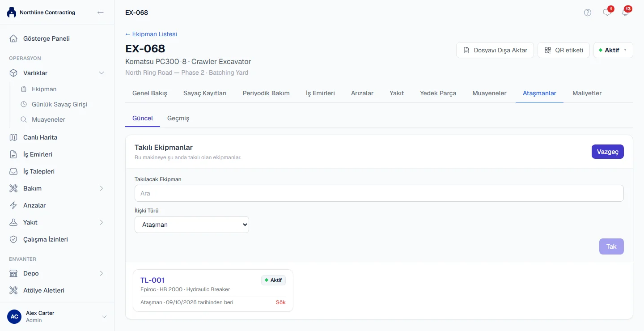The image size is (644, 331).
Task: Focus the Takılacak Ekipman search field
Action: point(379,193)
